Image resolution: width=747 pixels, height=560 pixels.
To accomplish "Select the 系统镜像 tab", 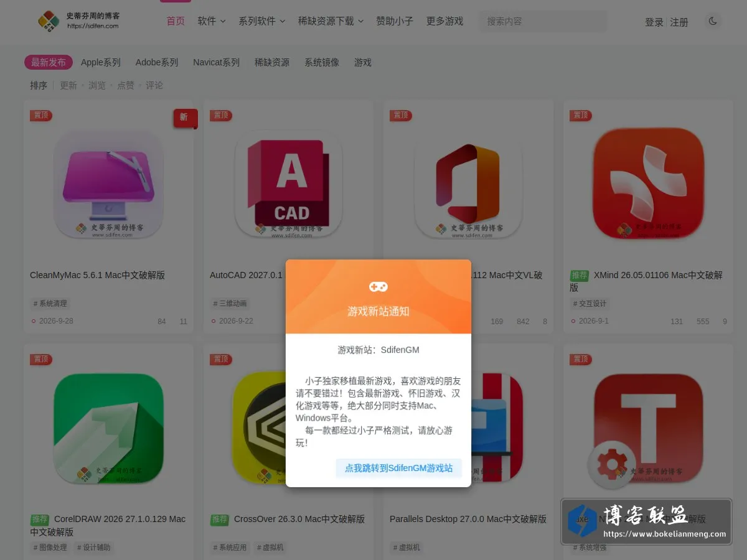I will pyautogui.click(x=322, y=62).
